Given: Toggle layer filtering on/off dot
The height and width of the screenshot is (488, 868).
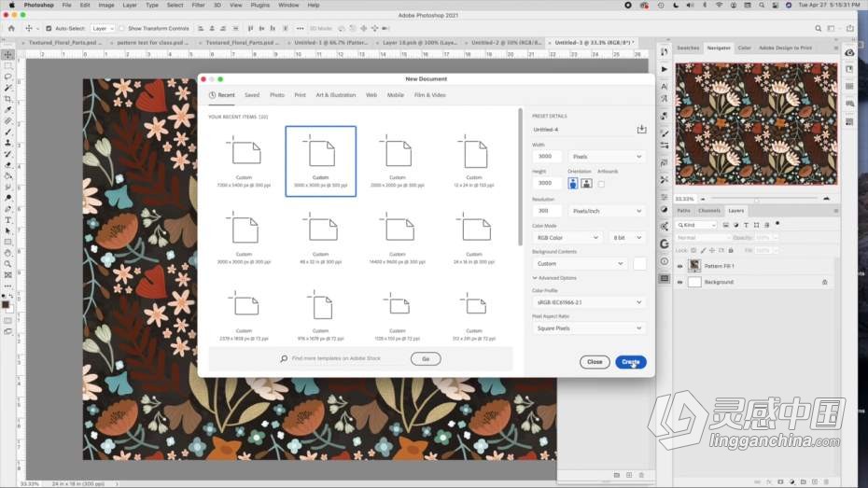Looking at the screenshot, I should [x=777, y=224].
